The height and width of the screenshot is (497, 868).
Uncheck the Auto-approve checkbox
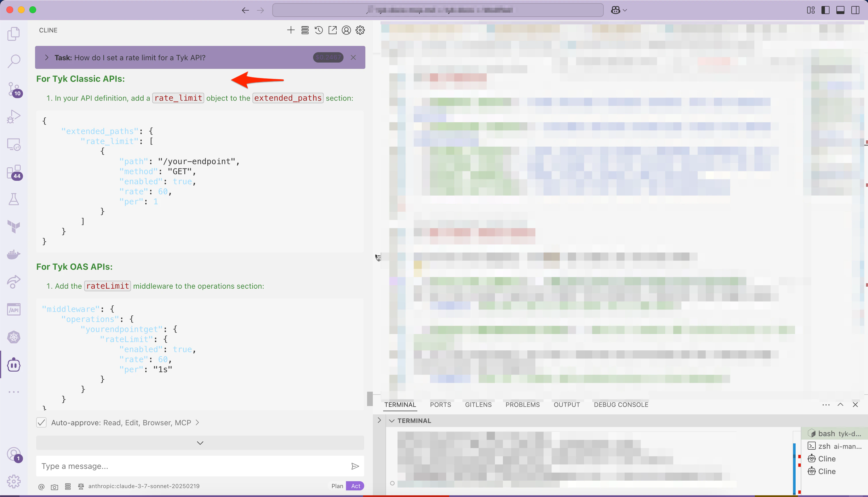coord(41,422)
